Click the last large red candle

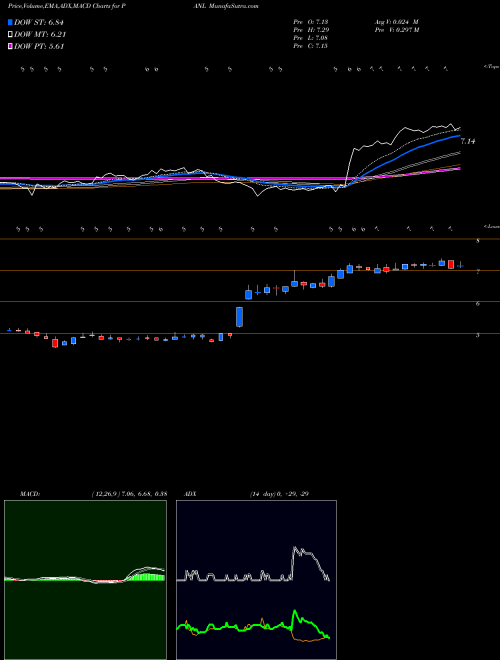451,264
